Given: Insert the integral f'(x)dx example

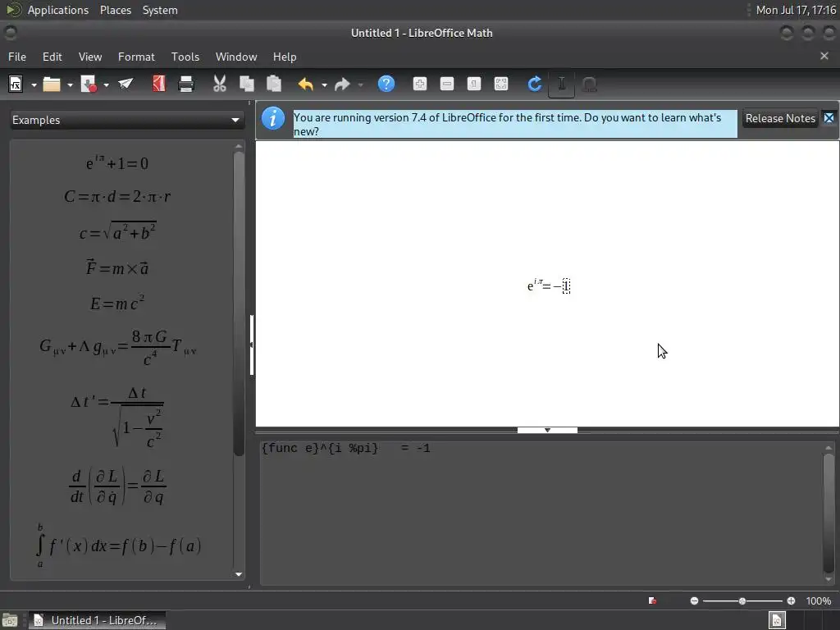Looking at the screenshot, I should (x=118, y=546).
